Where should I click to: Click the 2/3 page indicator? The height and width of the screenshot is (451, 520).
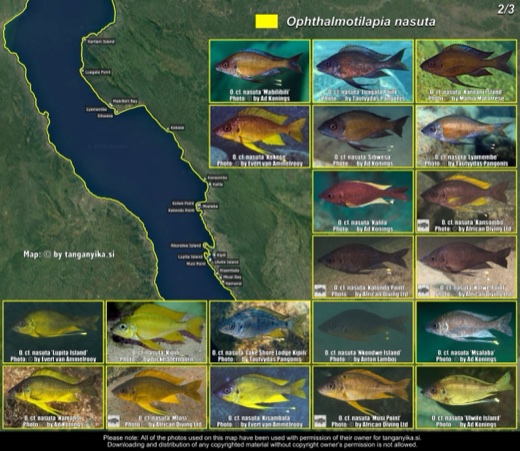point(506,9)
